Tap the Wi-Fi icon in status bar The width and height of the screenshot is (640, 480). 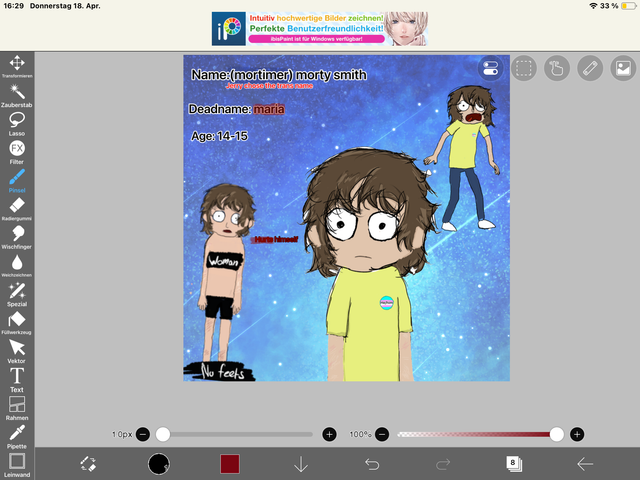pos(593,6)
